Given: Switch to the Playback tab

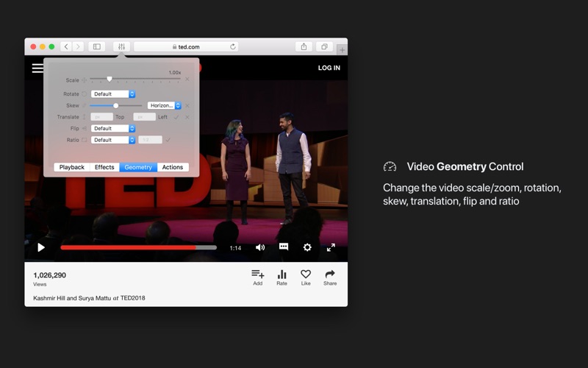Looking at the screenshot, I should pyautogui.click(x=71, y=167).
